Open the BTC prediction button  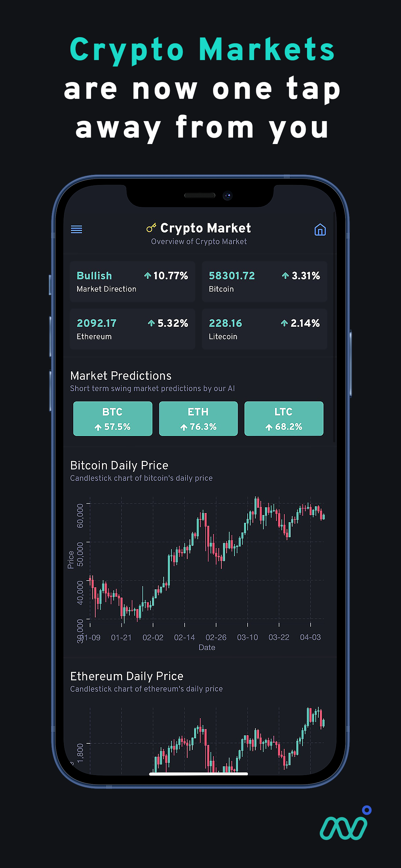113,418
